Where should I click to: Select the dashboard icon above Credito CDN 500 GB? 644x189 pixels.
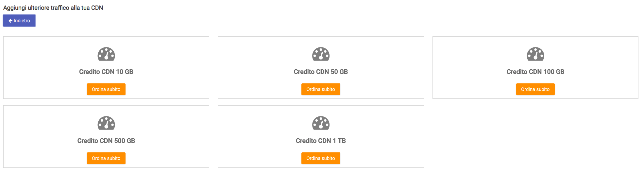(x=106, y=123)
